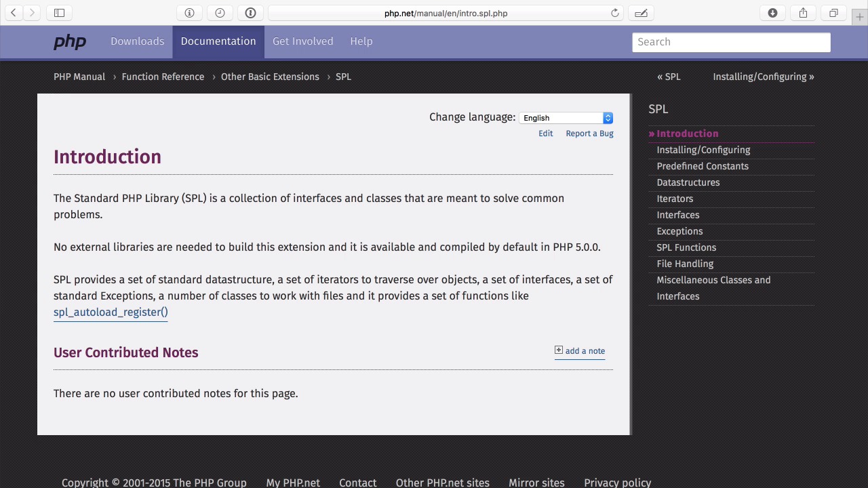Open the Share icon in the toolbar
868x488 pixels.
[x=803, y=13]
